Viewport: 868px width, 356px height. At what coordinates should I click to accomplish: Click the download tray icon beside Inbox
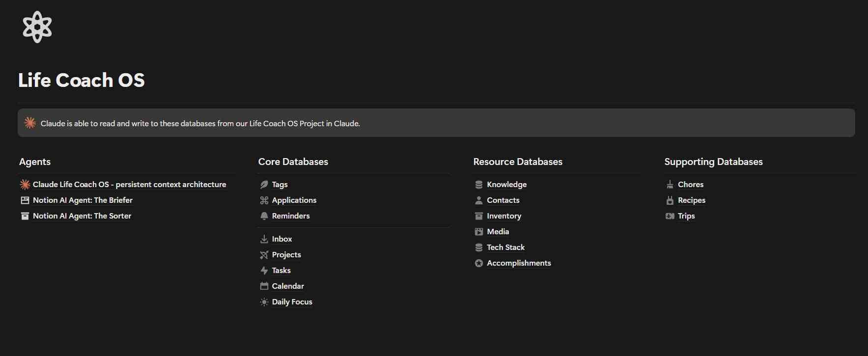coord(264,239)
